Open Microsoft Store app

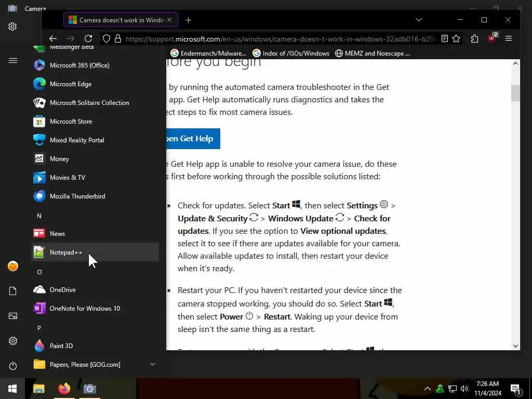tap(95, 121)
